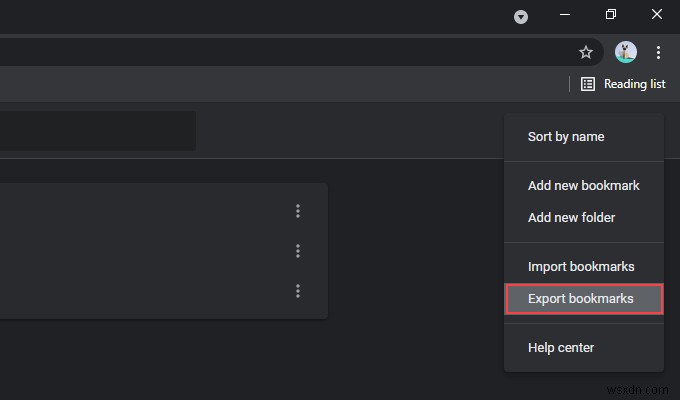Open the Reading list panel
680x400 pixels.
pyautogui.click(x=623, y=84)
